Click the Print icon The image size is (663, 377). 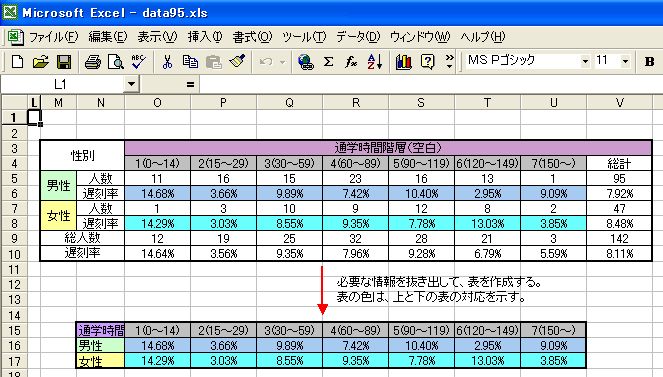tap(93, 62)
